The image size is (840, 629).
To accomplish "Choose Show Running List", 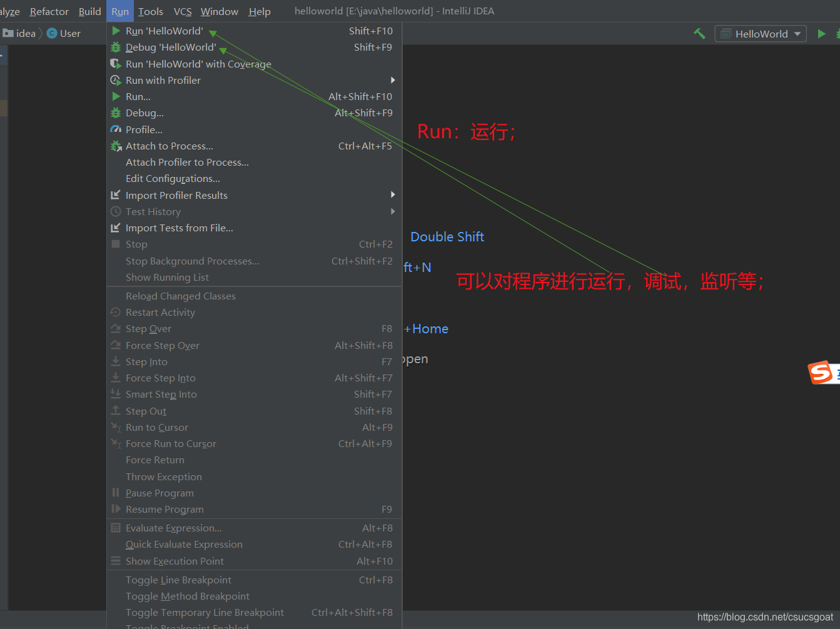I will point(255,277).
